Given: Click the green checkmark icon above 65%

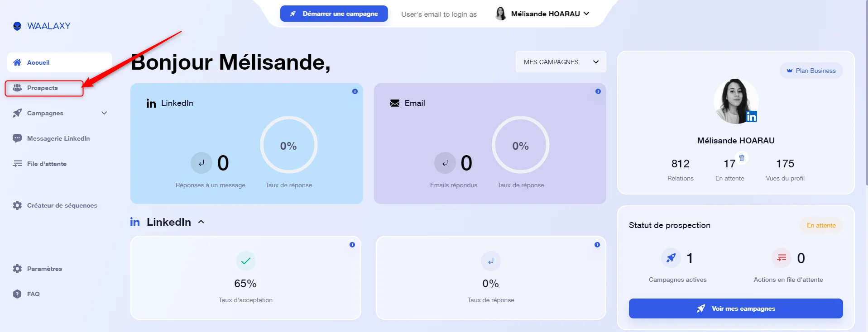Looking at the screenshot, I should 246,261.
